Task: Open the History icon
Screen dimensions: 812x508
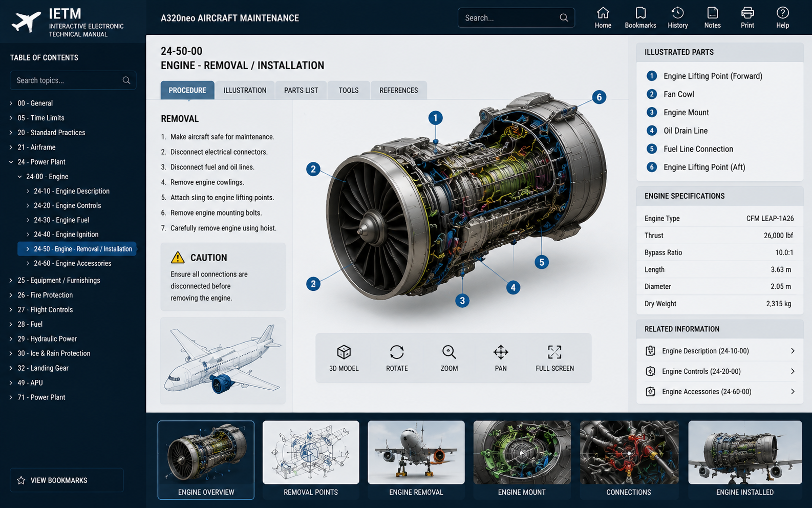Action: (677, 17)
